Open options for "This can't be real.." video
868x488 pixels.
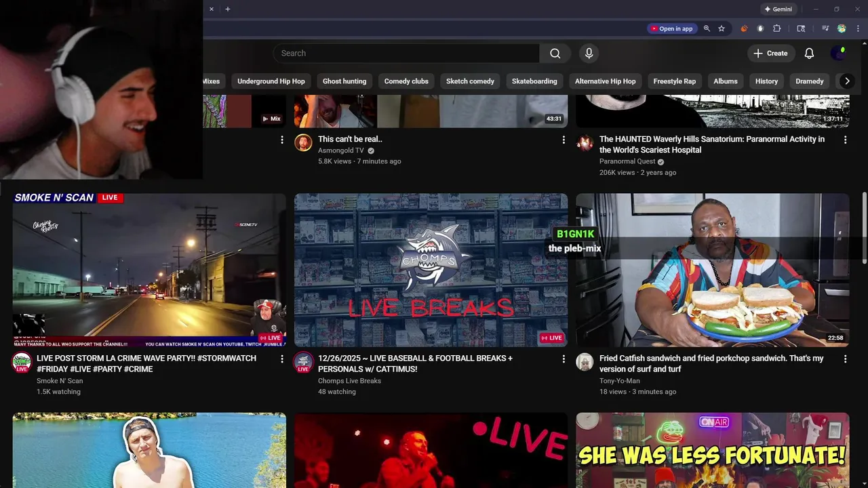coord(563,140)
